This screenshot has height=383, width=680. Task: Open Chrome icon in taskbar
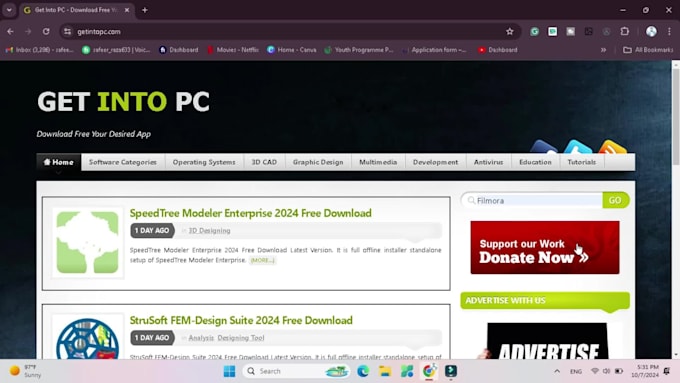coord(429,371)
